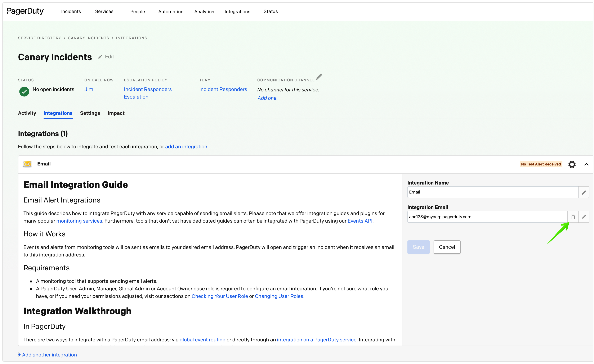Open the Incident Responders team link
Screen dimensions: 594x364
point(223,89)
